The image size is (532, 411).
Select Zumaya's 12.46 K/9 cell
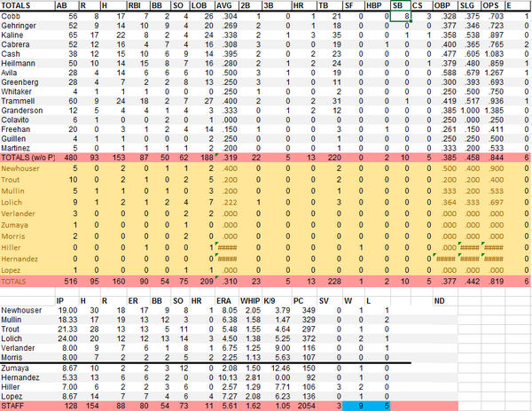point(277,368)
